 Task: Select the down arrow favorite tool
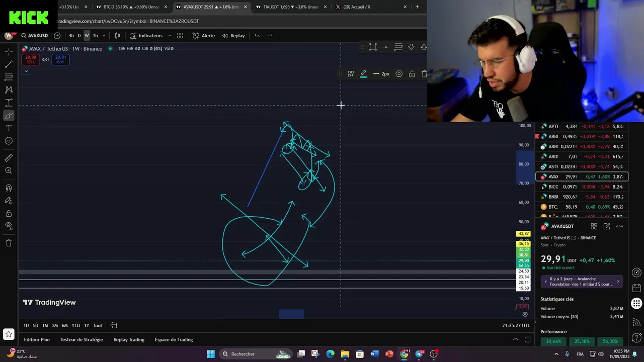411,47
